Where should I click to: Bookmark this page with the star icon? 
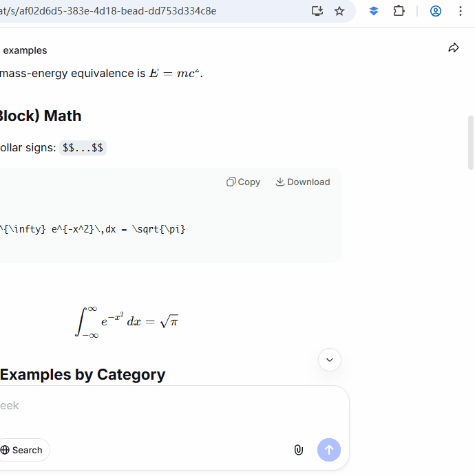[x=339, y=11]
